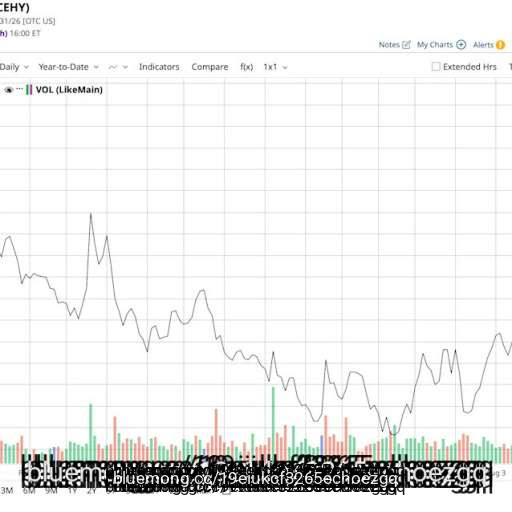
Task: Enable the Extended Hrs checkbox
Action: point(436,67)
